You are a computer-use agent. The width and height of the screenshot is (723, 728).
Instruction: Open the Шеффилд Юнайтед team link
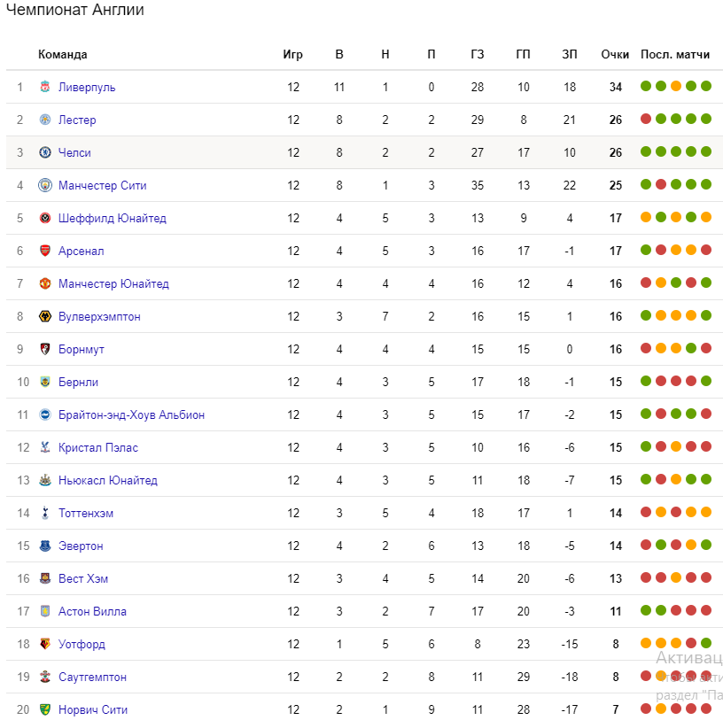tap(113, 218)
